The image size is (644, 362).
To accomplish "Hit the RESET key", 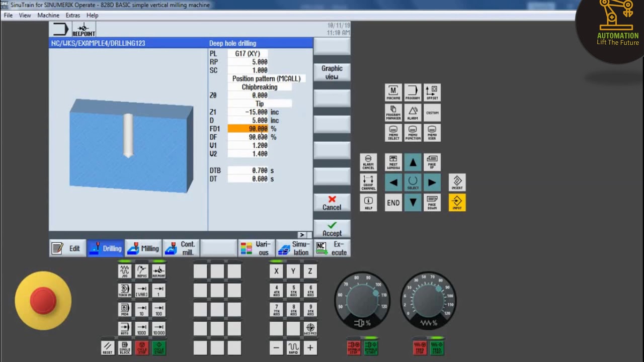I will (x=108, y=348).
